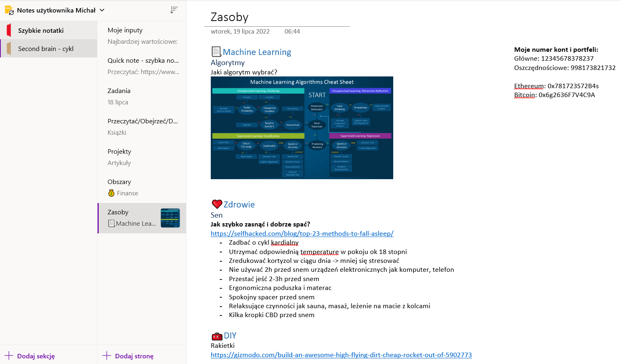Open the Quick note - szybka notatka page
This screenshot has height=364, width=621.
142,66
